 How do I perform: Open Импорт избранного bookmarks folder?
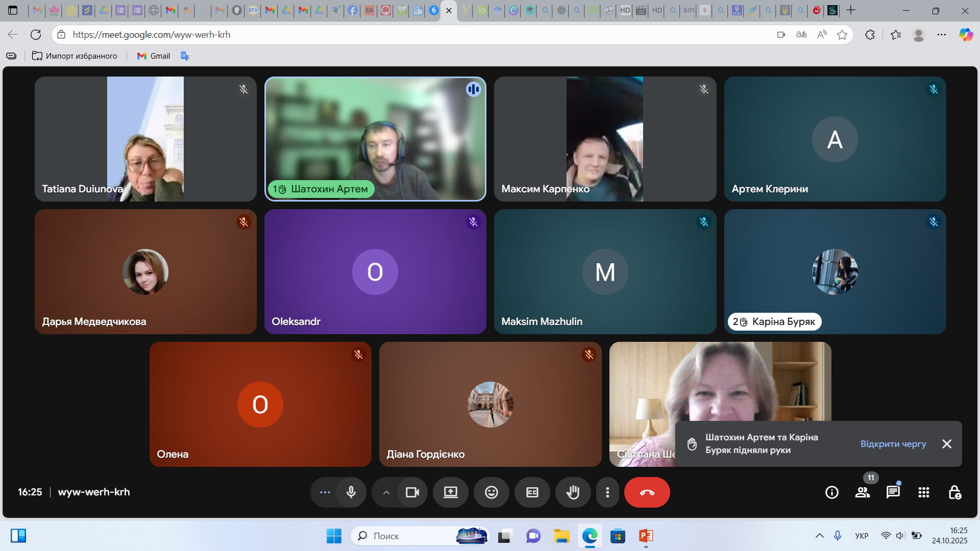tap(75, 56)
